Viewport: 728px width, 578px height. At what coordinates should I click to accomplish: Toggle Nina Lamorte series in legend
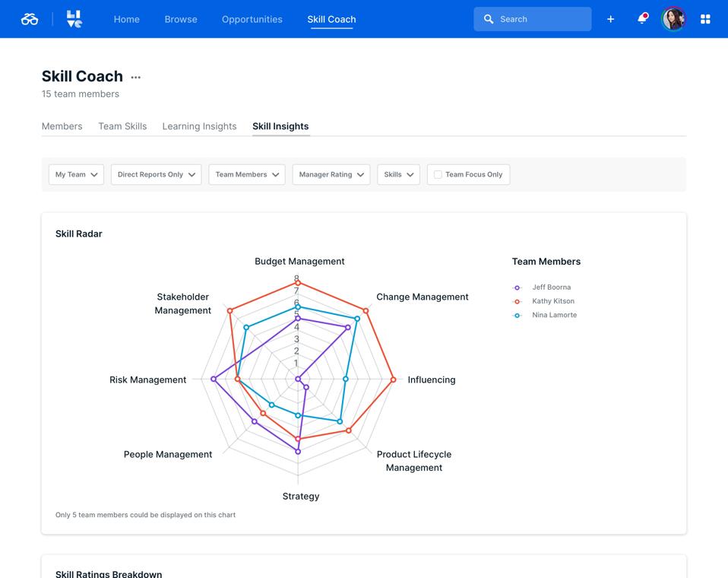[x=554, y=315]
